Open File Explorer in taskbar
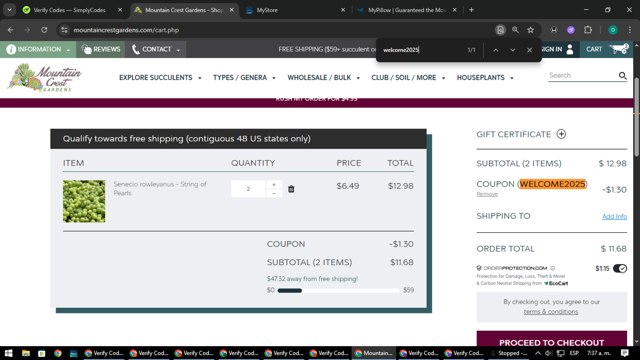The image size is (640, 360). click(x=26, y=353)
